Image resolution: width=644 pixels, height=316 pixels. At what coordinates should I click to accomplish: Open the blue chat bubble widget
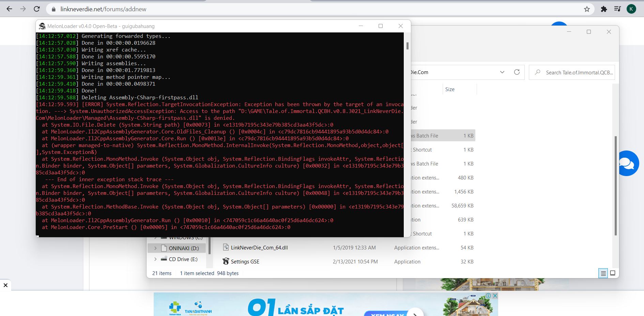pos(627,163)
